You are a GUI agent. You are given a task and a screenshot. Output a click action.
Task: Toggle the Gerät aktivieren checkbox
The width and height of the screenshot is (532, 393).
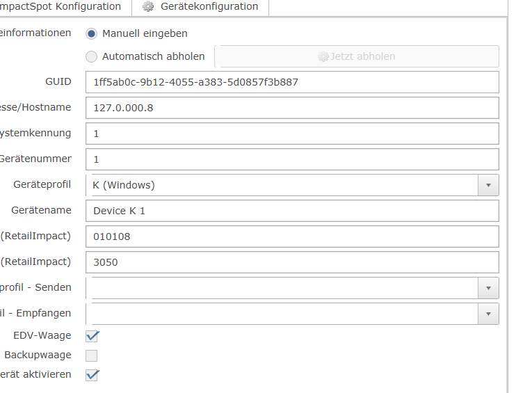click(x=92, y=375)
